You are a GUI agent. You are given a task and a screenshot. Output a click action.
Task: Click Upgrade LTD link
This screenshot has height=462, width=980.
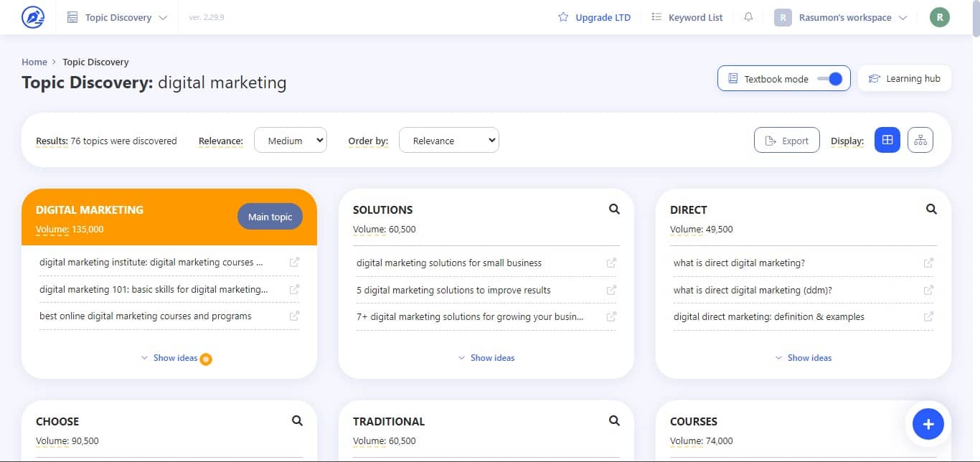point(594,17)
